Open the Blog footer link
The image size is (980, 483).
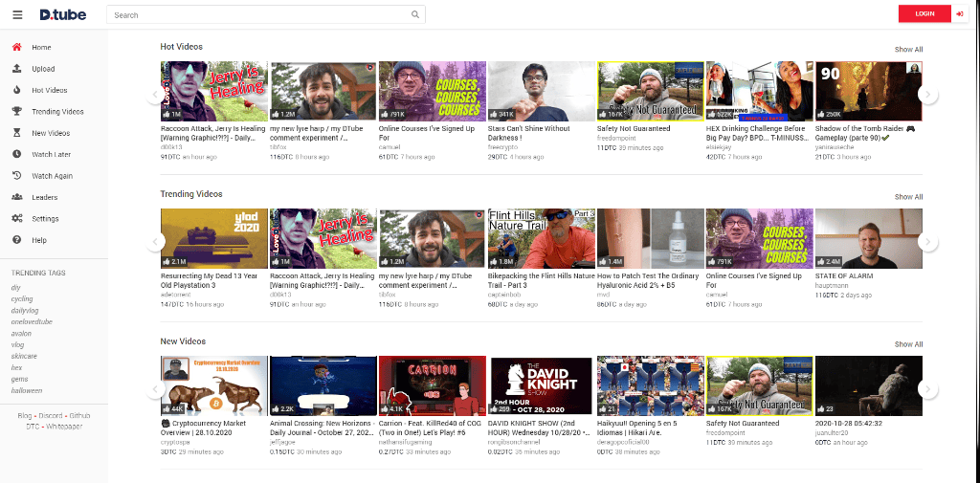tap(24, 415)
